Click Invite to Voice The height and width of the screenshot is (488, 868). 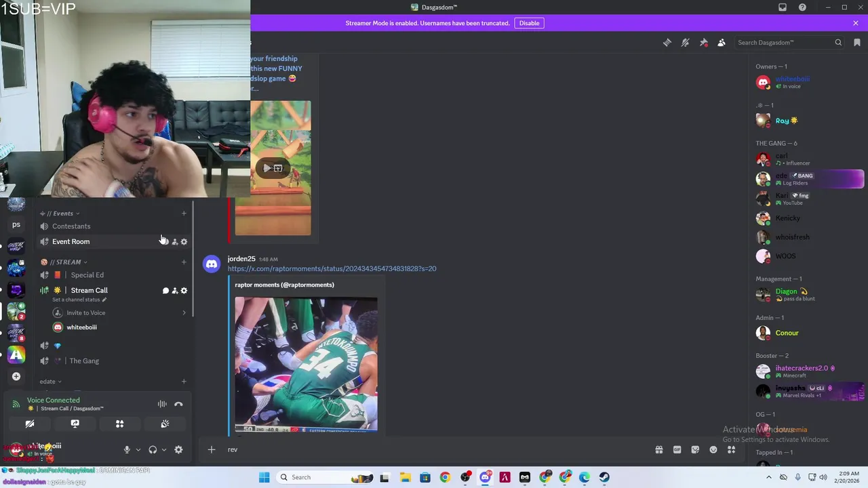85,313
